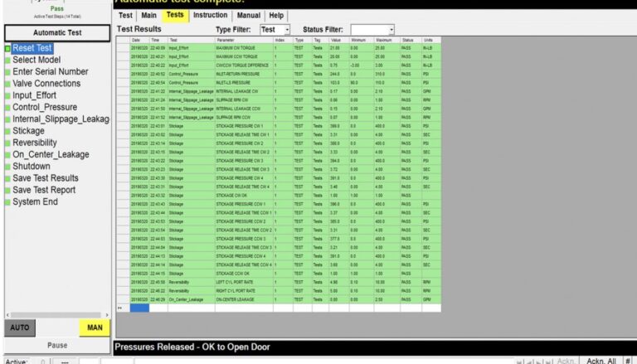637x364 pixels.
Task: Click green indicator next to Select Model
Action: click(7, 60)
